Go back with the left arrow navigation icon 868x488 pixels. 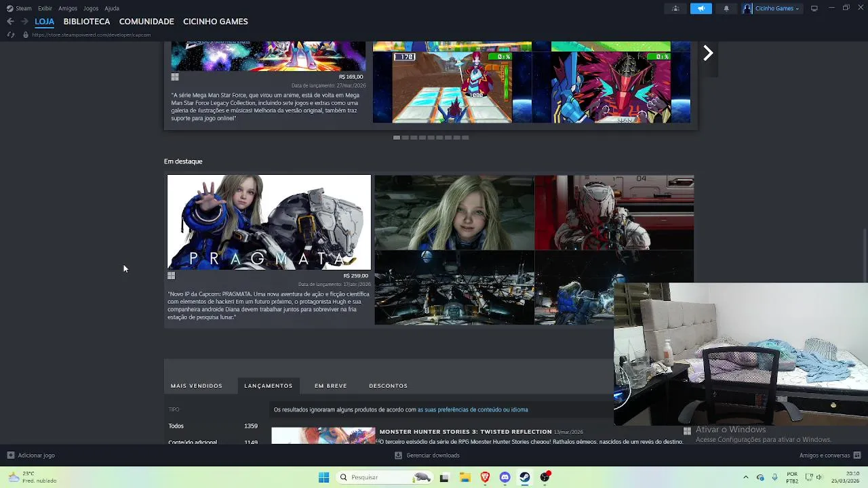click(x=10, y=22)
